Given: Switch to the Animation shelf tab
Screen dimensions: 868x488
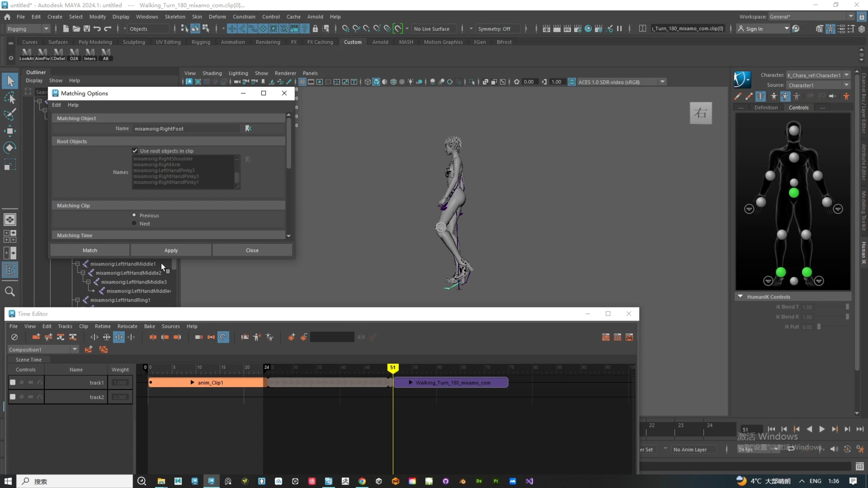Looking at the screenshot, I should (233, 42).
